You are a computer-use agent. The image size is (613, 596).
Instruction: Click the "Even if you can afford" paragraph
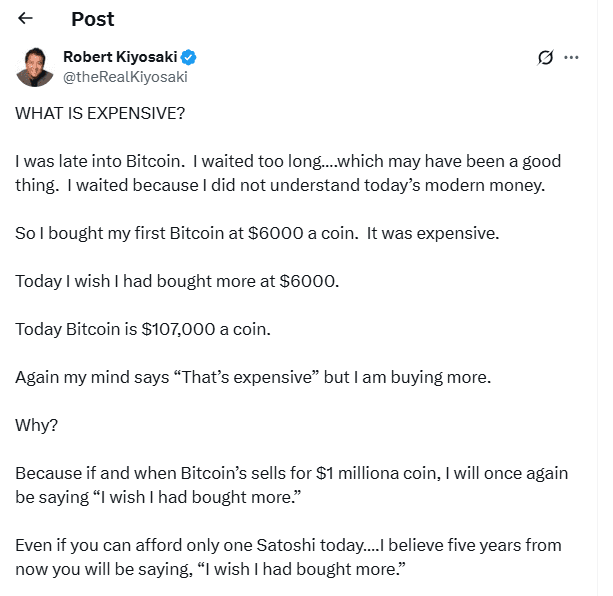pos(288,557)
